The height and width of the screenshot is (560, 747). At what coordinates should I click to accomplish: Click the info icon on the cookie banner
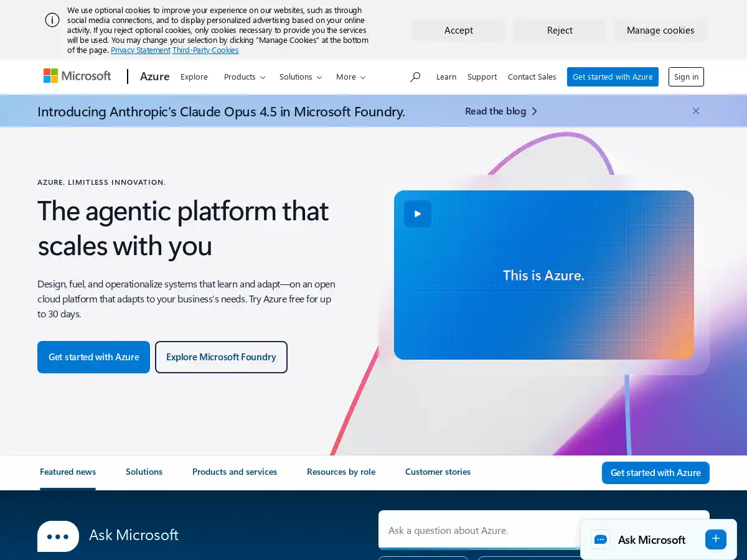[x=52, y=20]
